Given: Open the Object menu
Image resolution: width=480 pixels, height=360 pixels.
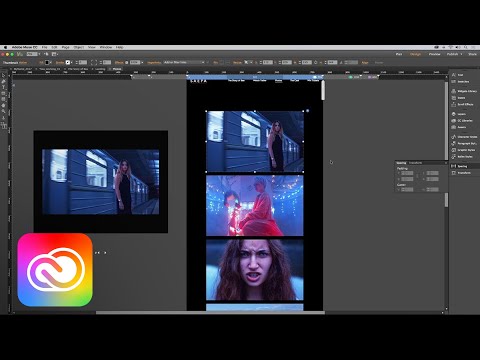Looking at the screenshot, I should tap(79, 47).
